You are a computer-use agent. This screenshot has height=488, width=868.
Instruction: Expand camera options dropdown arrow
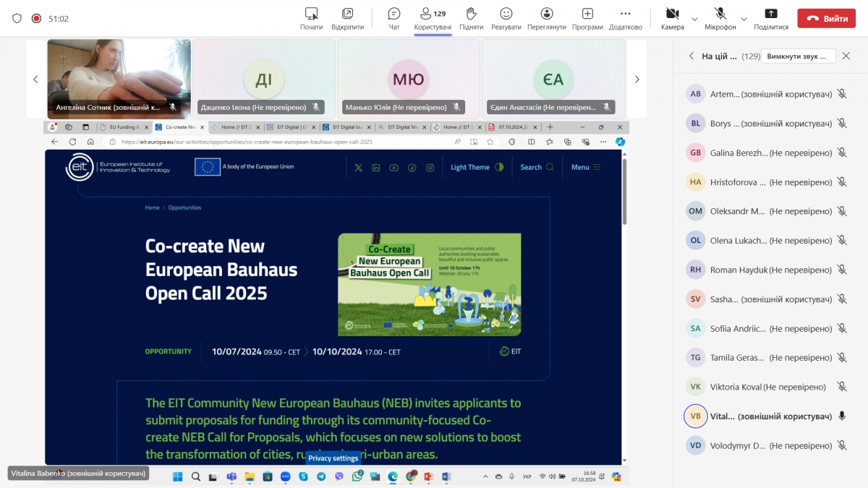point(695,19)
